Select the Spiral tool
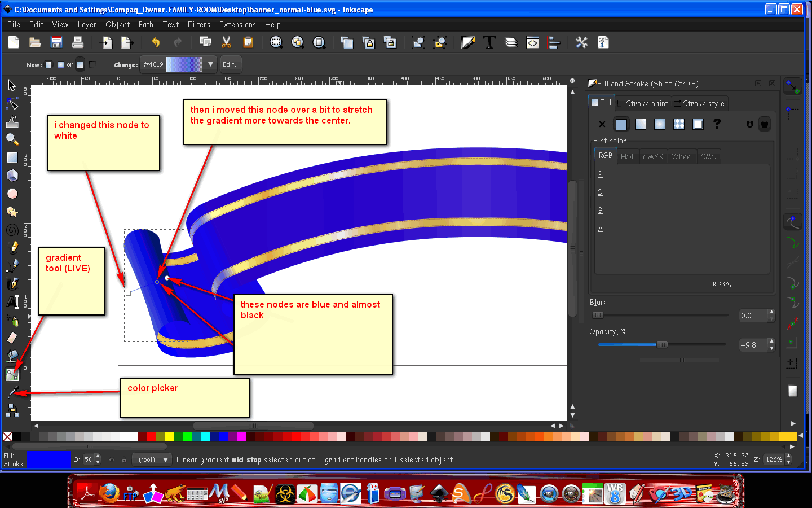Image resolution: width=812 pixels, height=508 pixels. click(x=12, y=230)
